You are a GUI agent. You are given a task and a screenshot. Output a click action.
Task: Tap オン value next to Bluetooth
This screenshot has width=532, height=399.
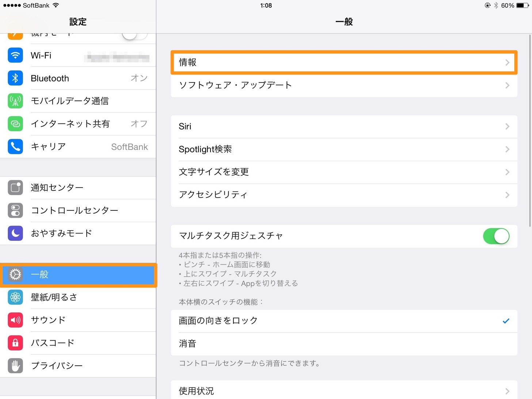[x=139, y=78]
